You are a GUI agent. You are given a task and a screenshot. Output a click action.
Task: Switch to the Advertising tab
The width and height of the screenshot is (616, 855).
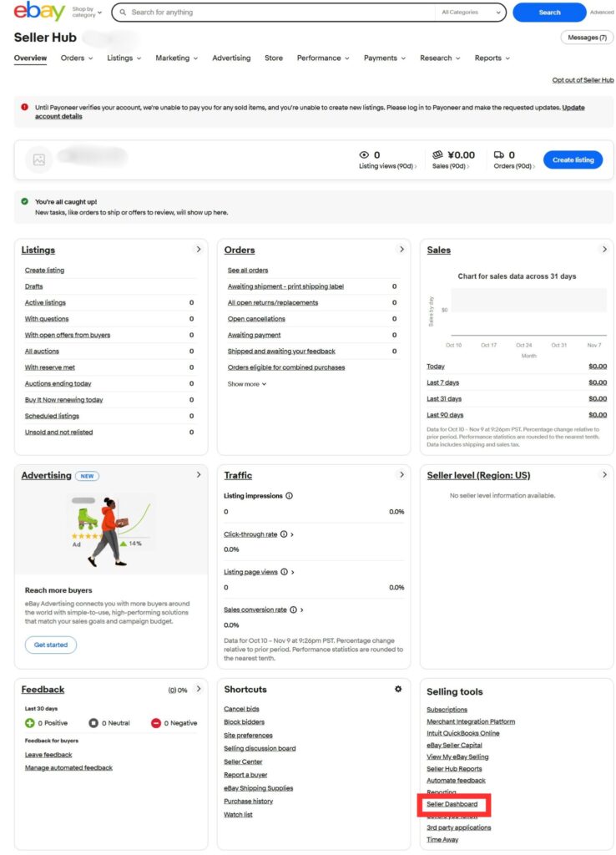pos(231,58)
